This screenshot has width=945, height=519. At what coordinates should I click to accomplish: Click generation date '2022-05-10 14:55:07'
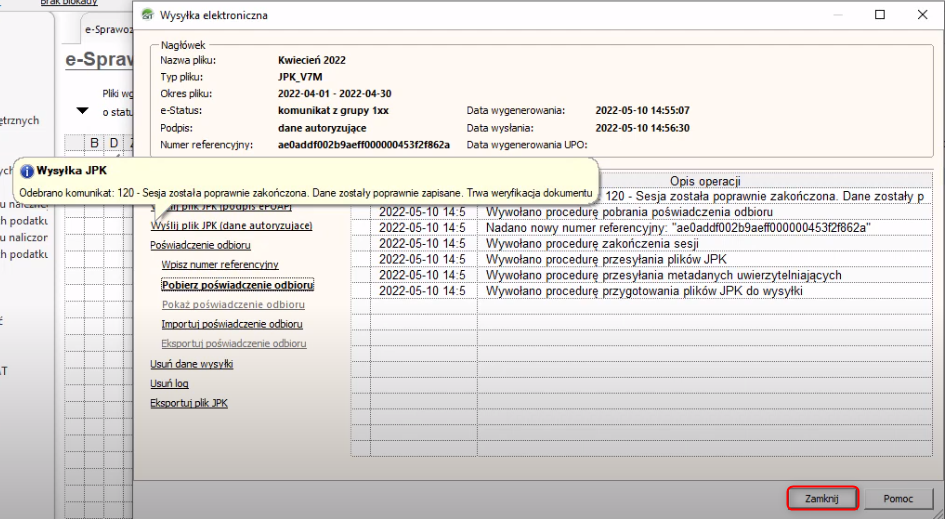click(642, 111)
